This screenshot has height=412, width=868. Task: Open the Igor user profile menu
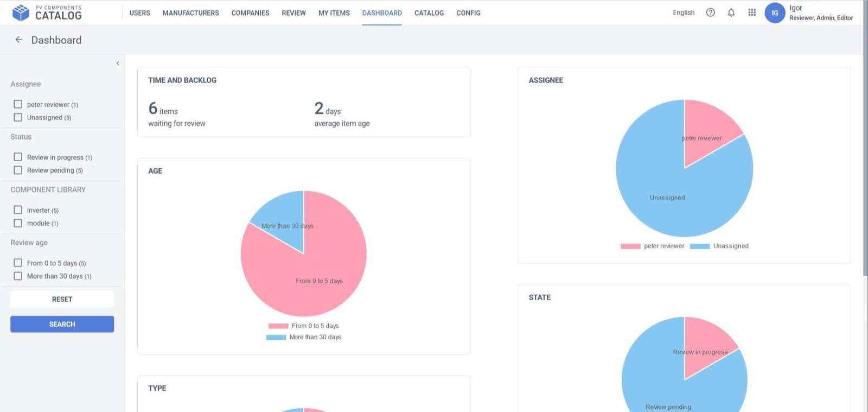(x=821, y=12)
